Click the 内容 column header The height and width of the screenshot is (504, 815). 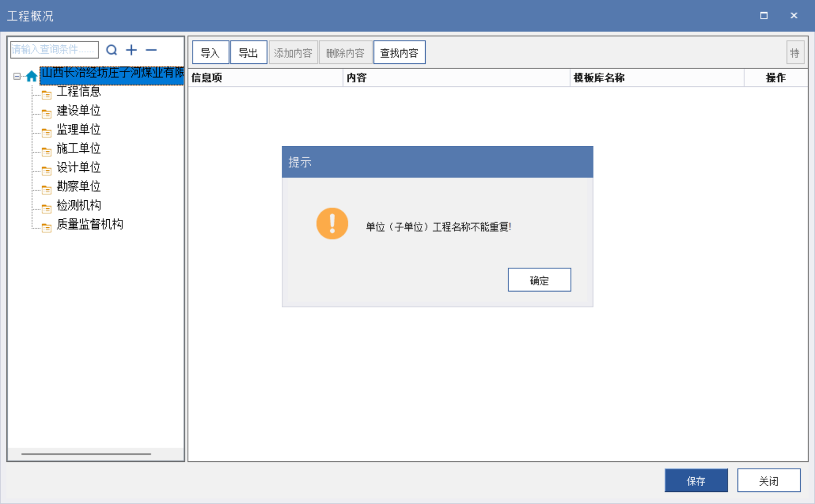tap(456, 78)
